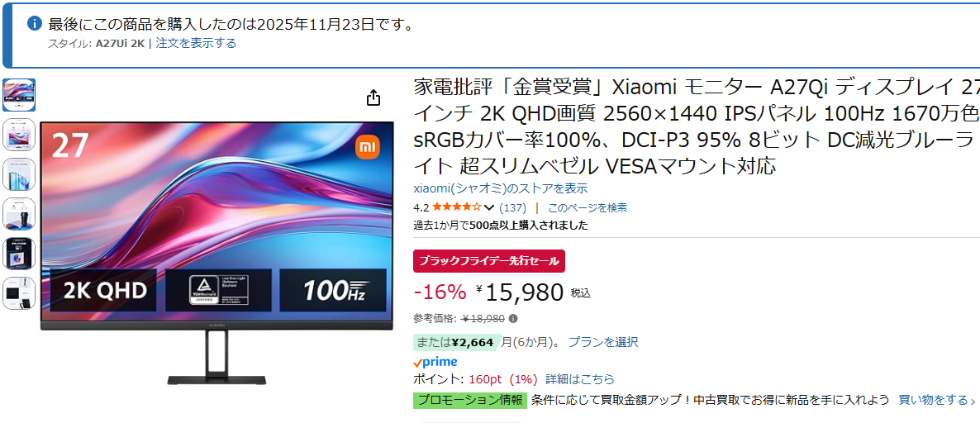Viewport: 980px width, 423px height.
Task: Click the share icon above the product image
Action: [x=373, y=97]
